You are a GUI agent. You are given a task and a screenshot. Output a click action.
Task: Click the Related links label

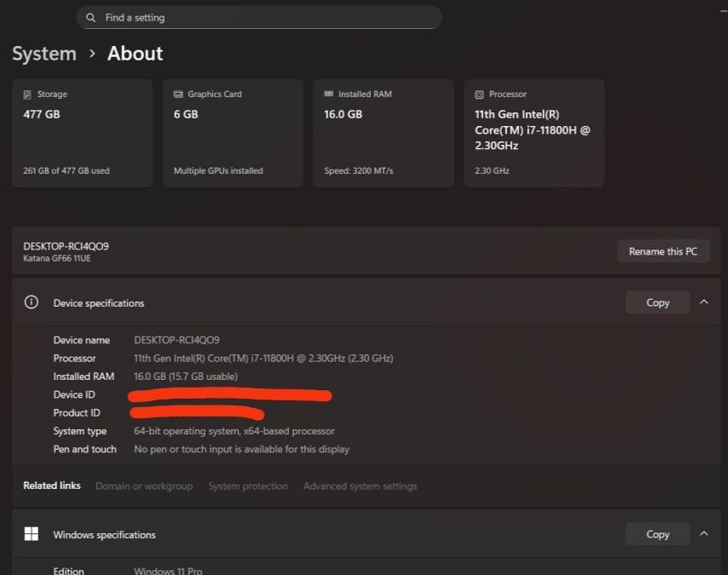pos(52,486)
